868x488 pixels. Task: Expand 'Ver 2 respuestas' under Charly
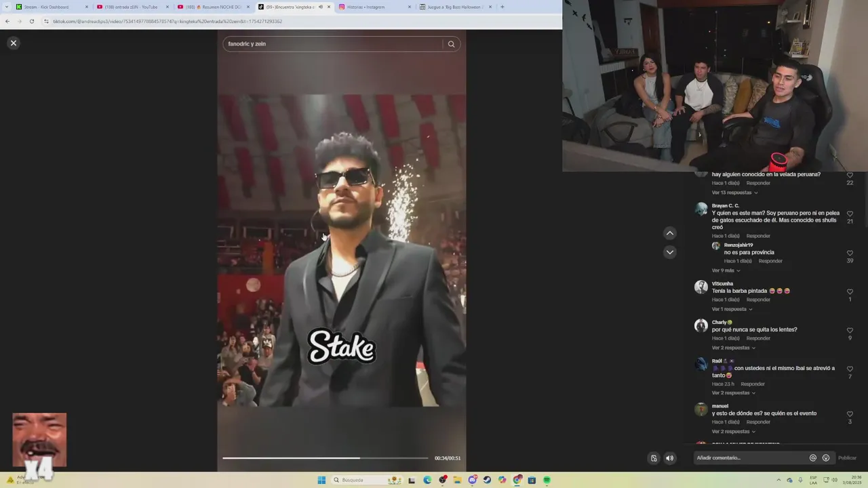(733, 348)
